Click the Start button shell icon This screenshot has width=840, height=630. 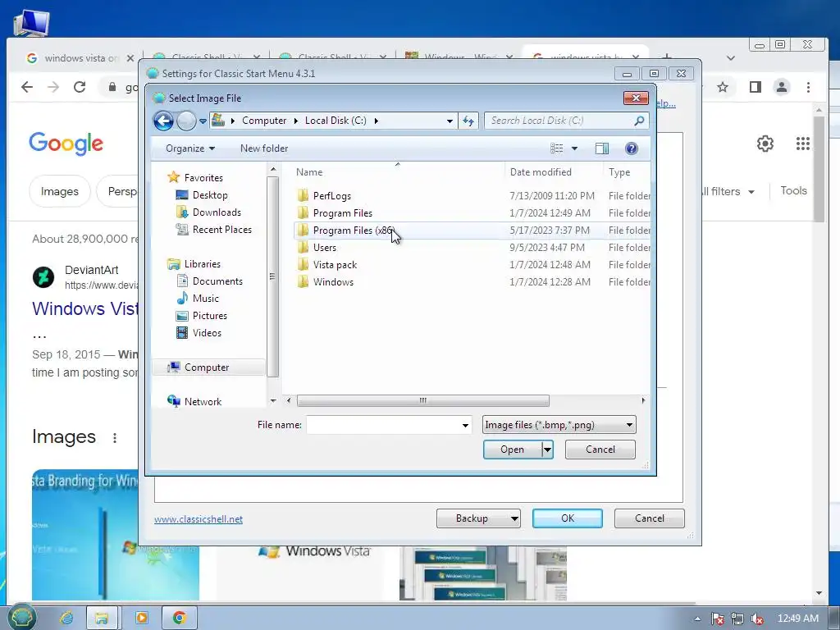21,618
